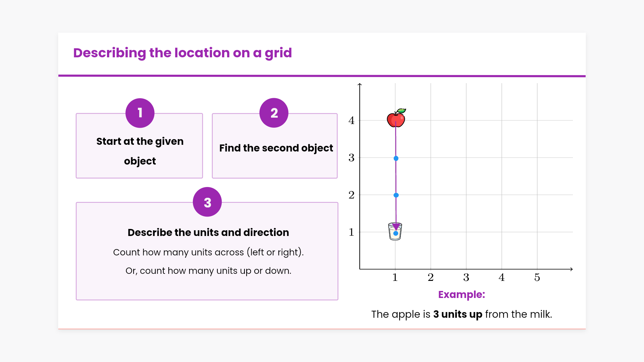This screenshot has height=362, width=644.
Task: Click the "Find the second object" text
Action: 276,148
